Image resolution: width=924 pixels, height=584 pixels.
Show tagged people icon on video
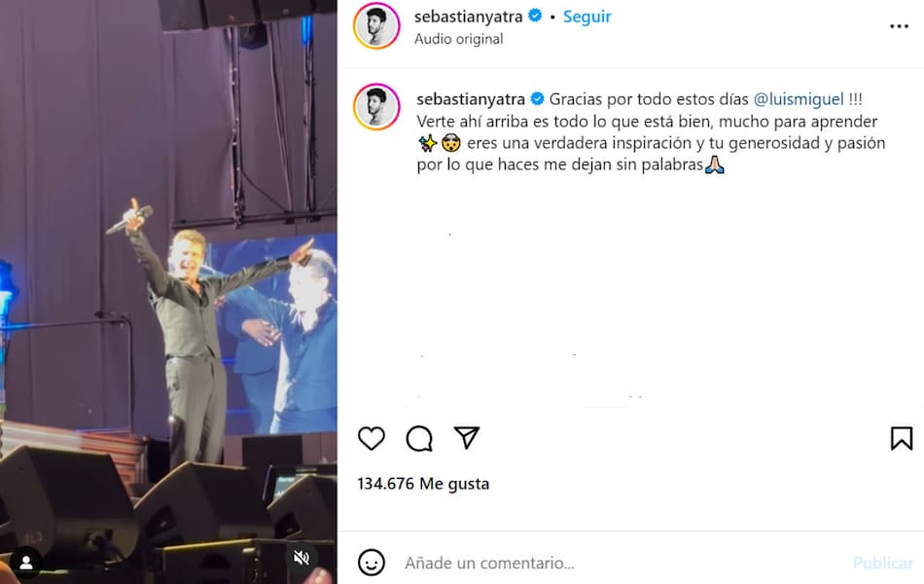pyautogui.click(x=26, y=563)
